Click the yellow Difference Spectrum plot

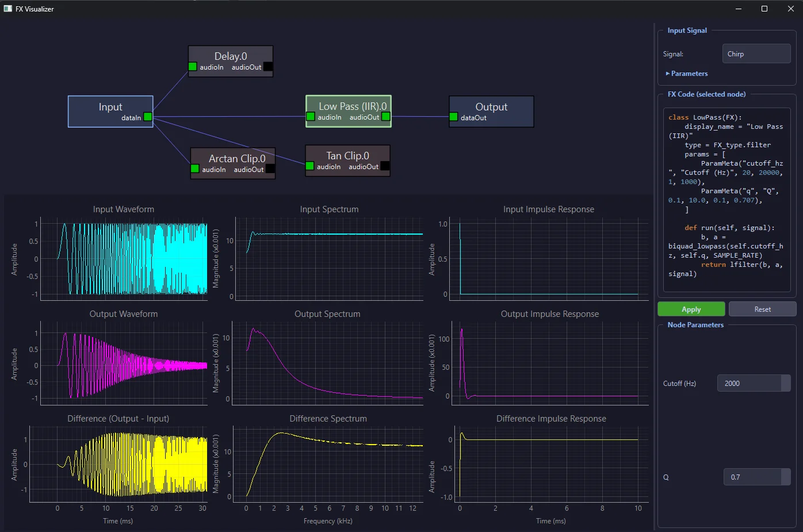click(328, 465)
